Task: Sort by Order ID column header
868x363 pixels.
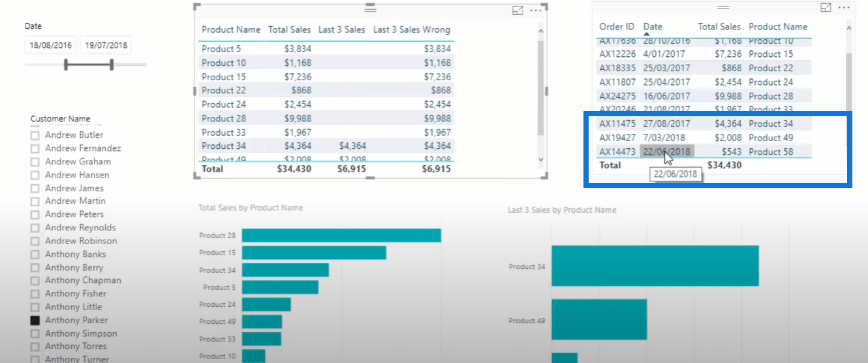Action: pos(617,27)
